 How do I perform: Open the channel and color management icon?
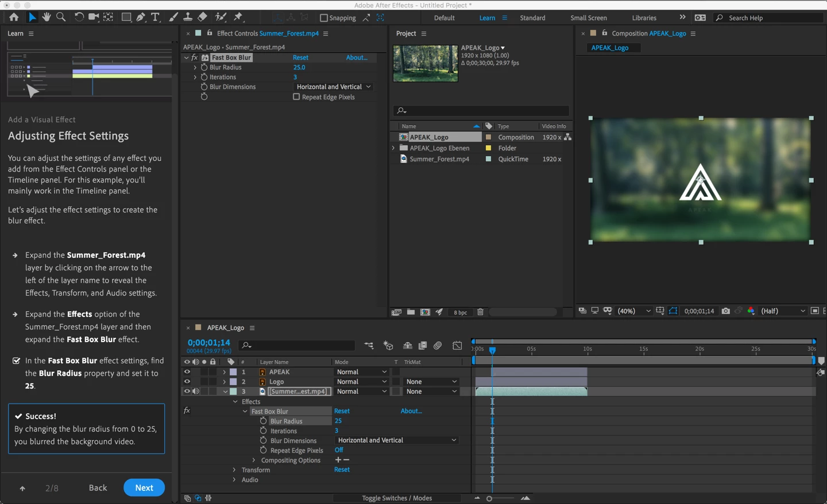(x=751, y=311)
